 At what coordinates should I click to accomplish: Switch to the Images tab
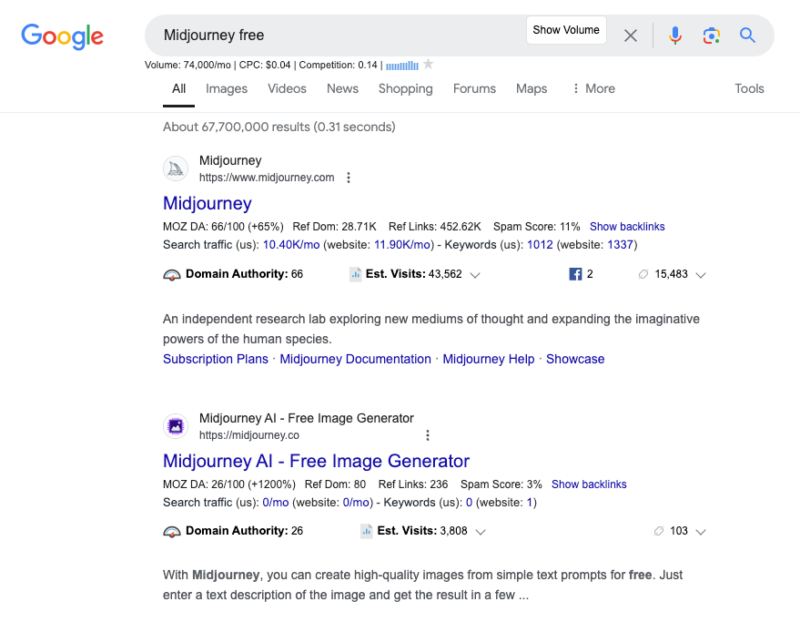(x=226, y=89)
